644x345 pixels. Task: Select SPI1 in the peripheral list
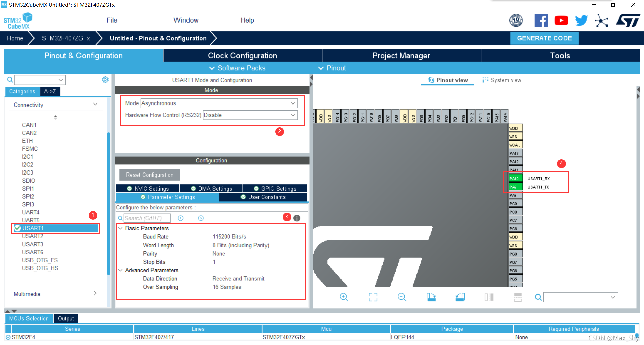point(28,189)
